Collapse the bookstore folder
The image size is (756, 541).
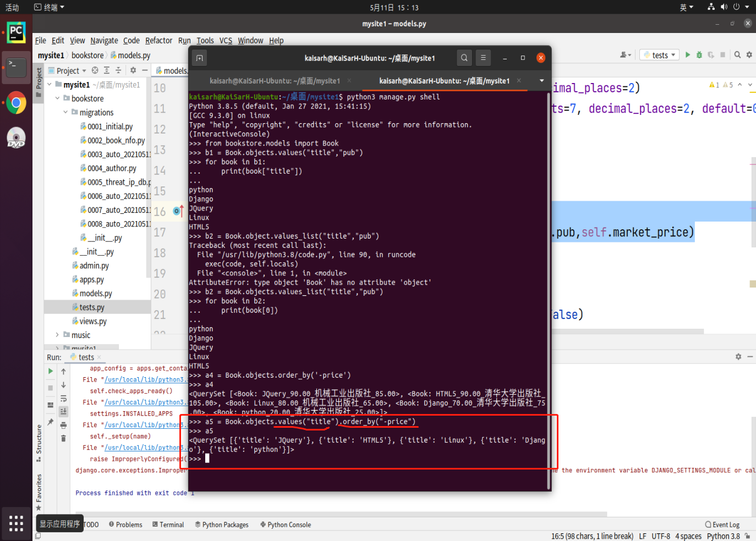pyautogui.click(x=58, y=98)
